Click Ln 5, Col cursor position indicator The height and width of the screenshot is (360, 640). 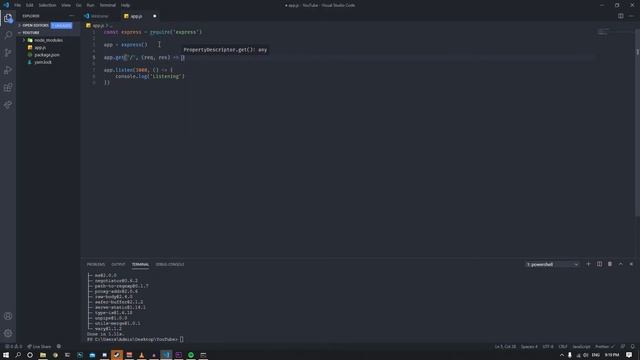coord(505,347)
